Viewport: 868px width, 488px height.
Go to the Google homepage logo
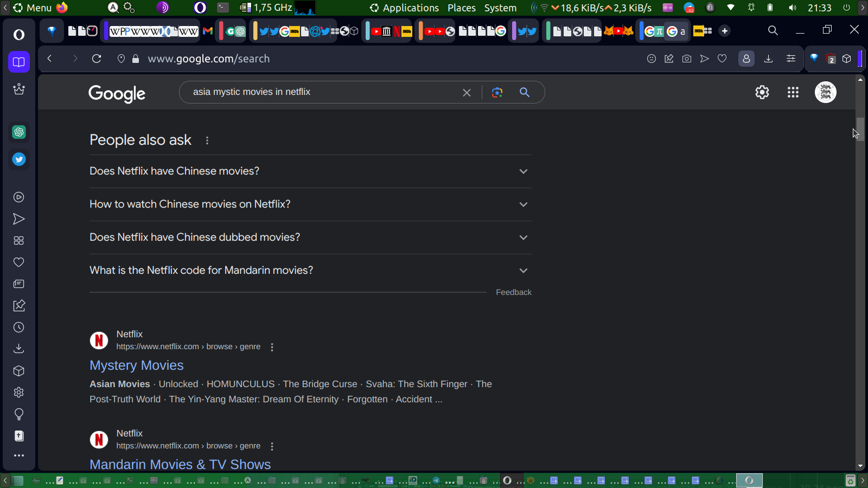point(117,93)
